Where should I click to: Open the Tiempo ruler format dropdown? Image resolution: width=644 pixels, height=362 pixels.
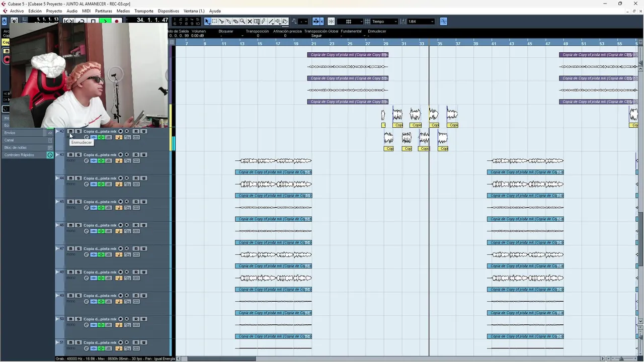pos(383,22)
